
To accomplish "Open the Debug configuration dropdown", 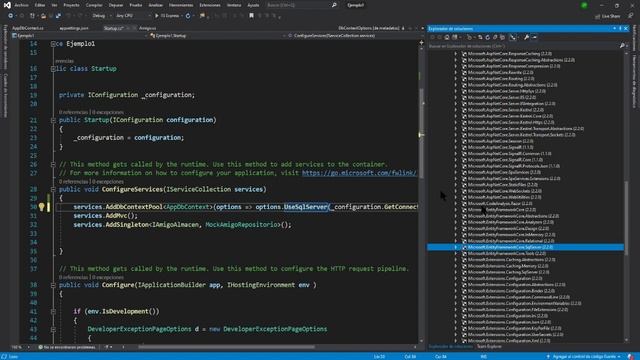I will pos(101,16).
